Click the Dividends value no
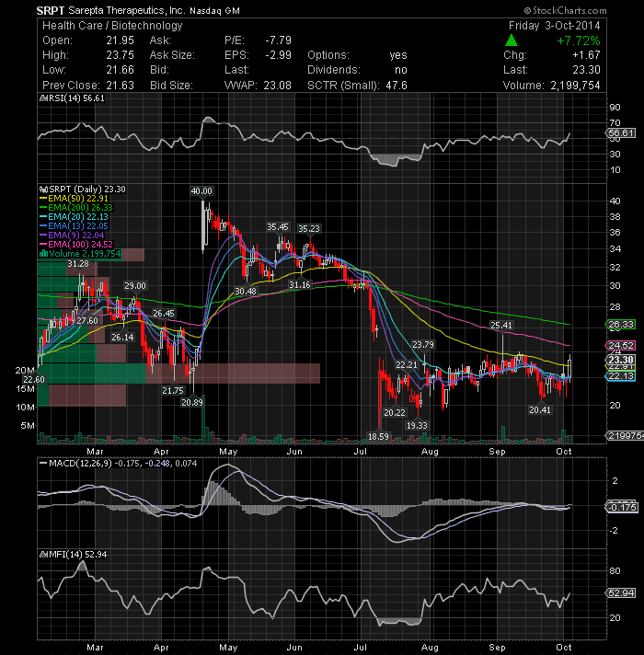Image resolution: width=644 pixels, height=655 pixels. click(x=401, y=70)
